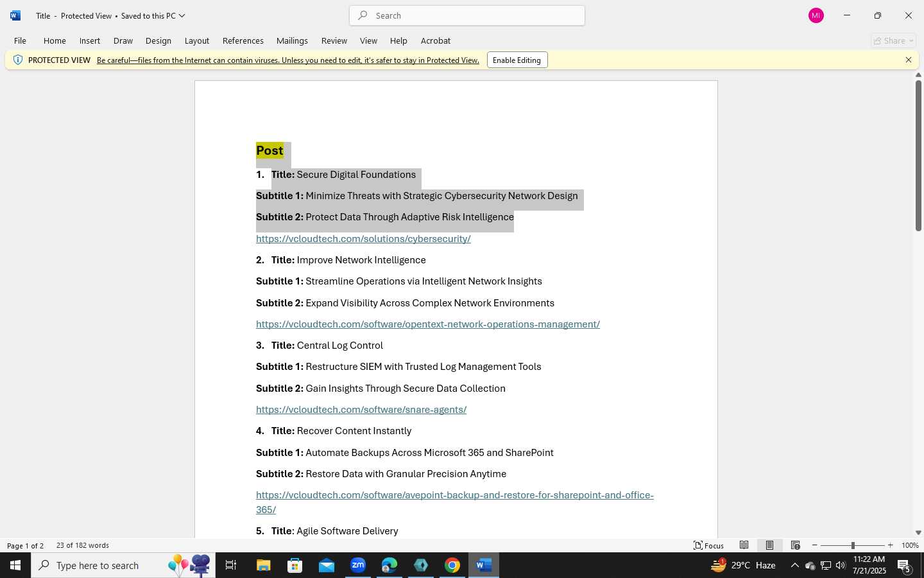924x578 pixels.
Task: Open the opentext-network-operations-management link
Action: [428, 324]
